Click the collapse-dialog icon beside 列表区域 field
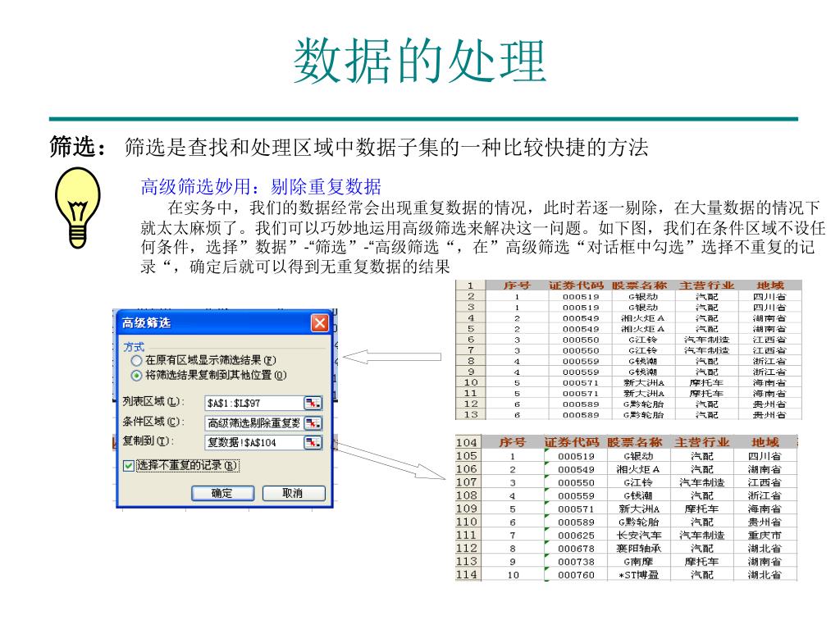The image size is (840, 630). [x=313, y=403]
